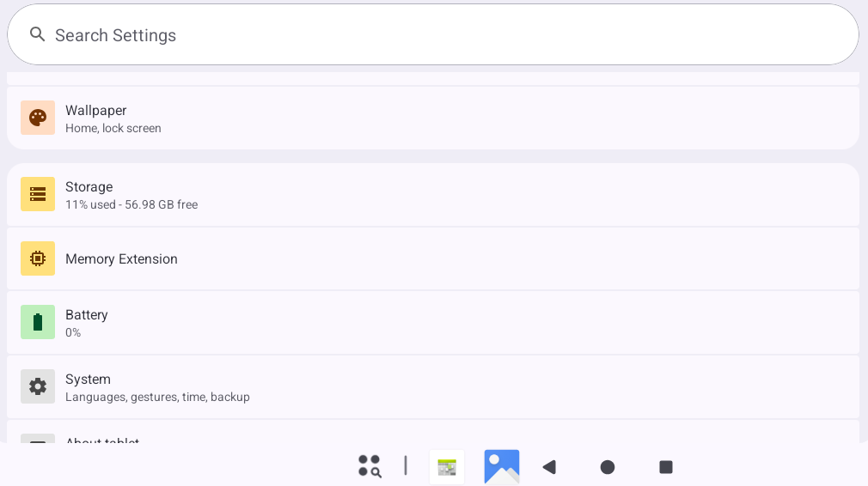
Task: Open the app drawer search icon
Action: (x=370, y=466)
